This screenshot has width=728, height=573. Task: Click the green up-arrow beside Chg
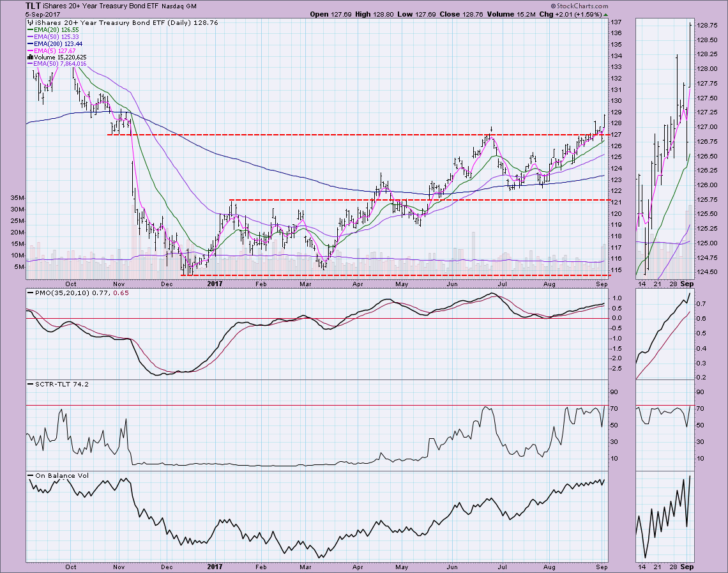(605, 15)
